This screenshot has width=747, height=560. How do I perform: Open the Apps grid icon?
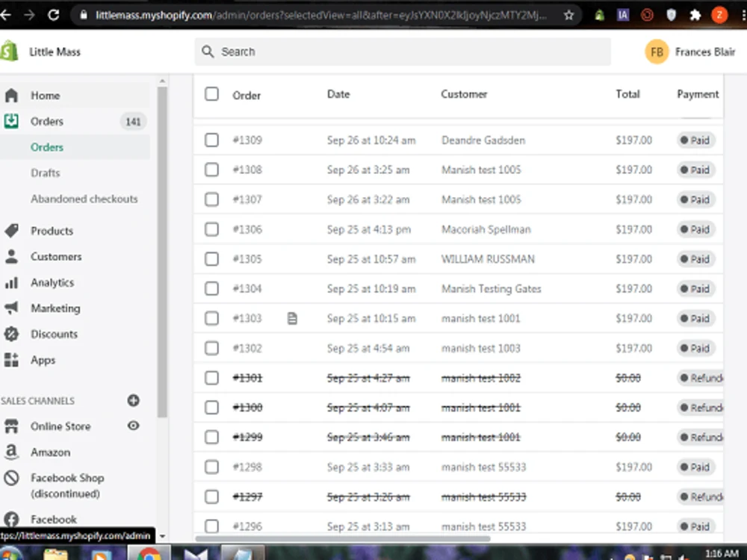tap(11, 360)
